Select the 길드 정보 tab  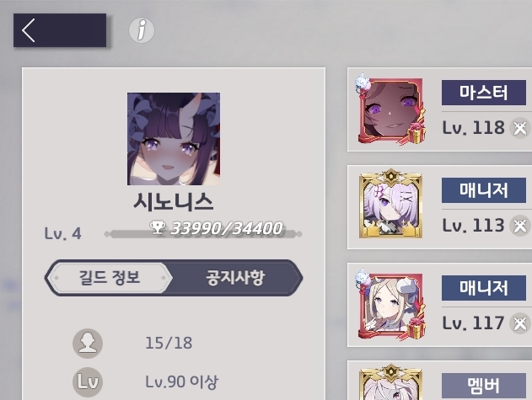[x=110, y=278]
